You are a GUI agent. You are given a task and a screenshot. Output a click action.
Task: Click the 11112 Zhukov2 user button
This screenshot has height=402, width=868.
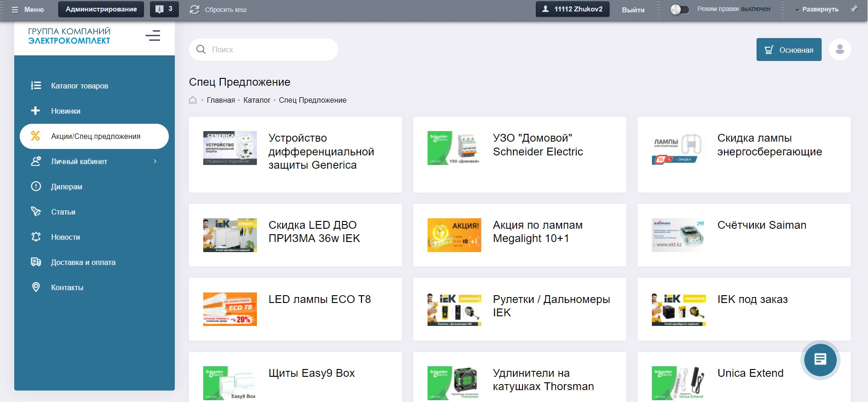[573, 9]
